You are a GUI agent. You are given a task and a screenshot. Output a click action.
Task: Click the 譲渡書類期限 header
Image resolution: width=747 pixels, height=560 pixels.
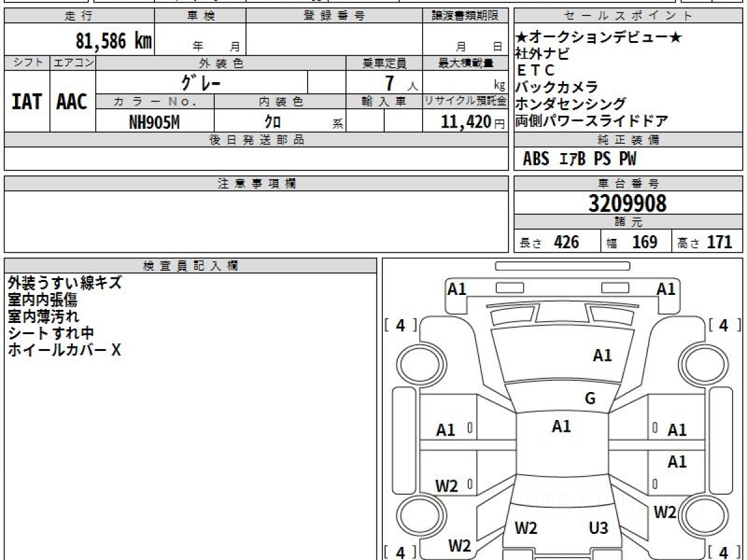(466, 16)
